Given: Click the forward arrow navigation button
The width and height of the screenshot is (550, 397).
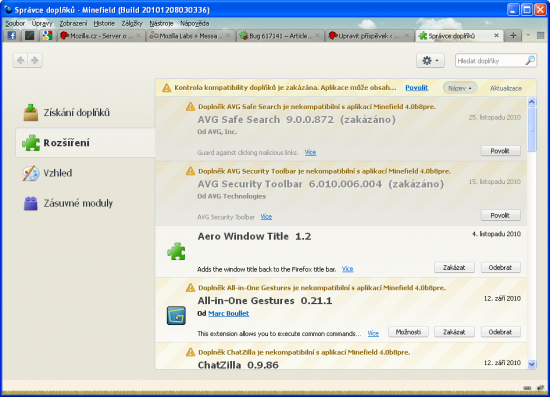Looking at the screenshot, I should [x=35, y=60].
